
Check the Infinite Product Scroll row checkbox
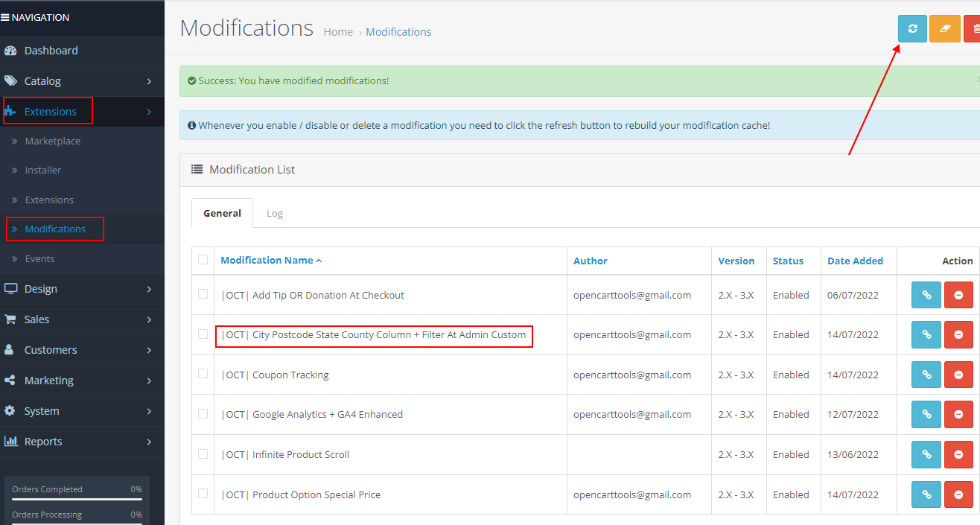(x=203, y=453)
